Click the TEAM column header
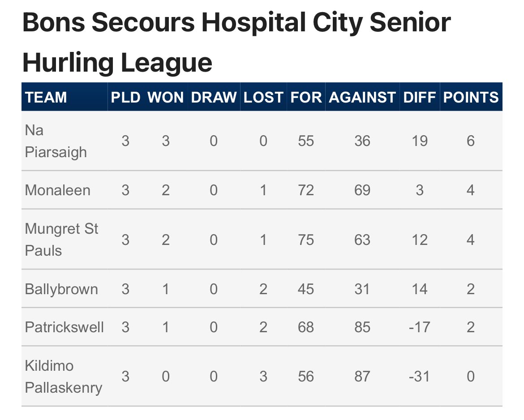This screenshot has width=524, height=420. point(46,97)
